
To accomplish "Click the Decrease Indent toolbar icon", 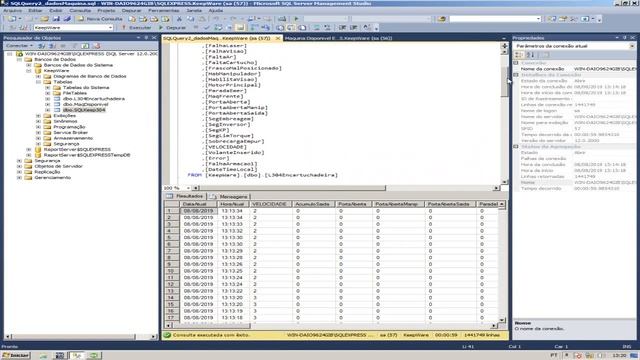I will tap(342, 28).
